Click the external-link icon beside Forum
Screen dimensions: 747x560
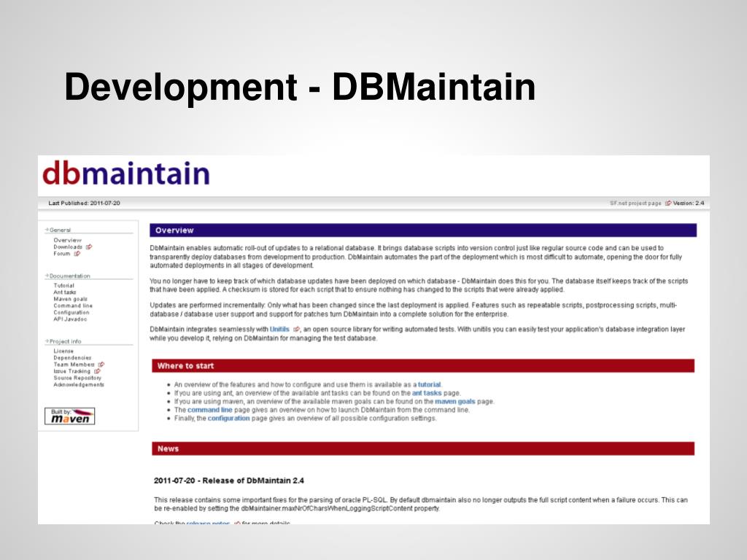click(77, 254)
